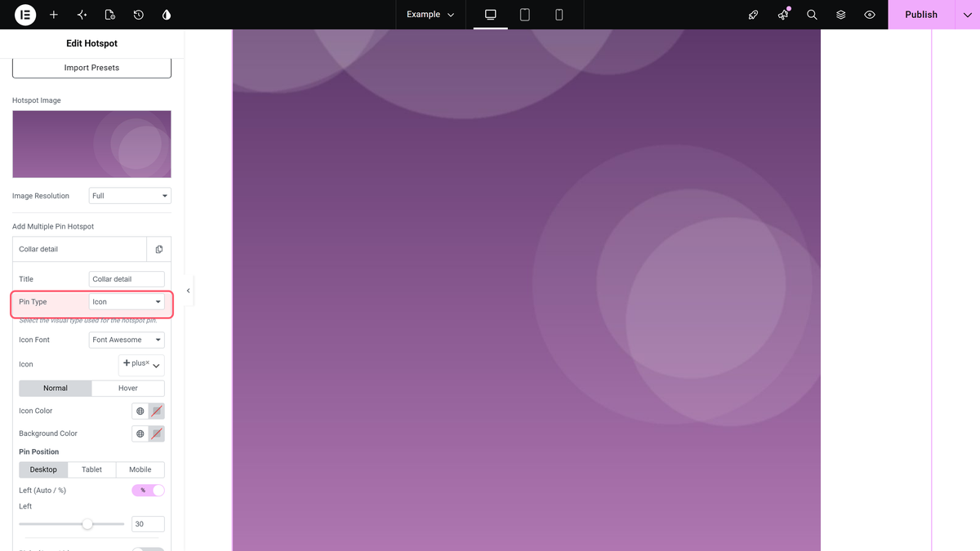This screenshot has height=551, width=980.
Task: Expand Publish options arrow
Action: 967,15
